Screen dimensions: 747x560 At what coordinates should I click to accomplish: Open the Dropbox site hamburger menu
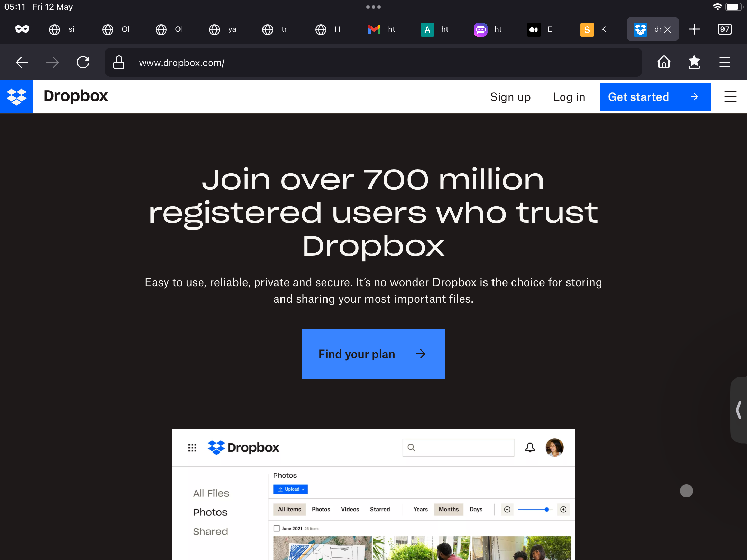click(x=730, y=97)
